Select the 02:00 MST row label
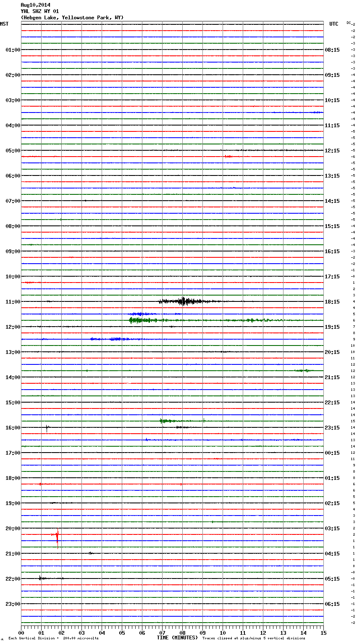357x644 pixels. 13,75
